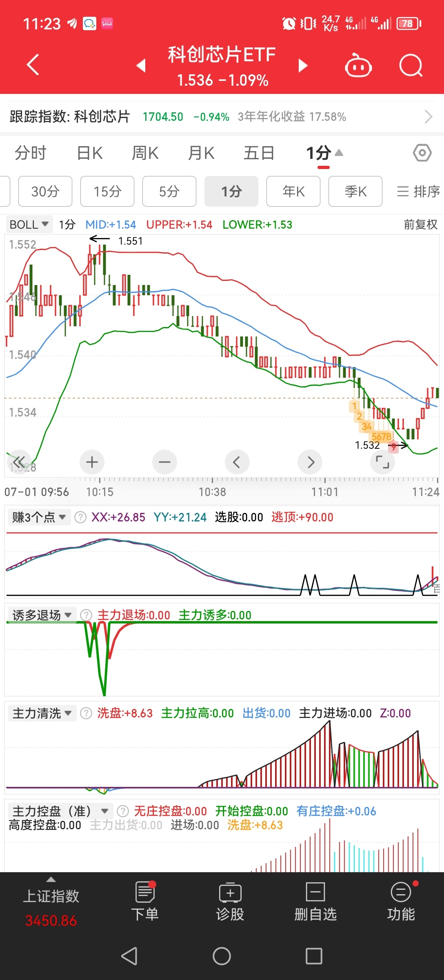Image resolution: width=444 pixels, height=980 pixels.
Task: Open the search magnifier icon
Action: [411, 65]
